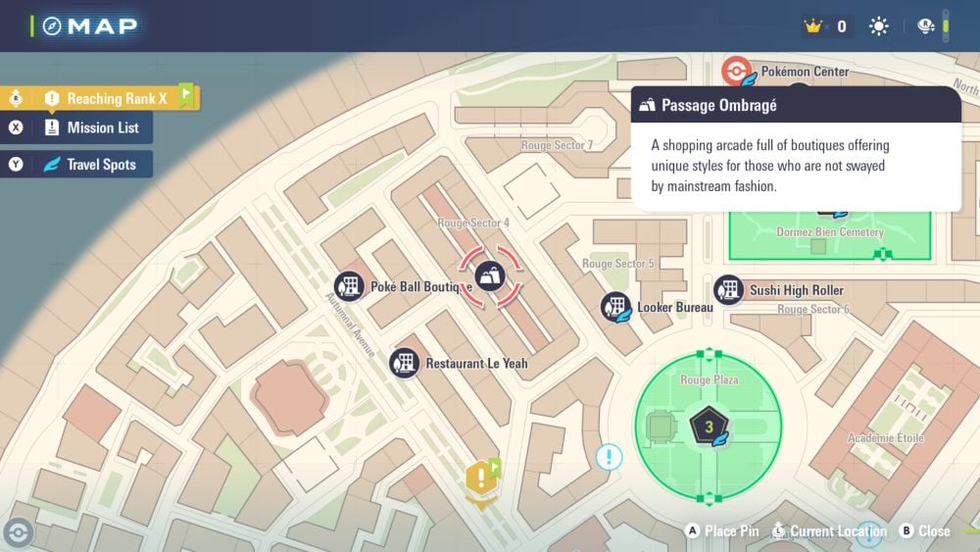Click the green battery gauge bar
The height and width of the screenshot is (552, 980).
click(946, 26)
